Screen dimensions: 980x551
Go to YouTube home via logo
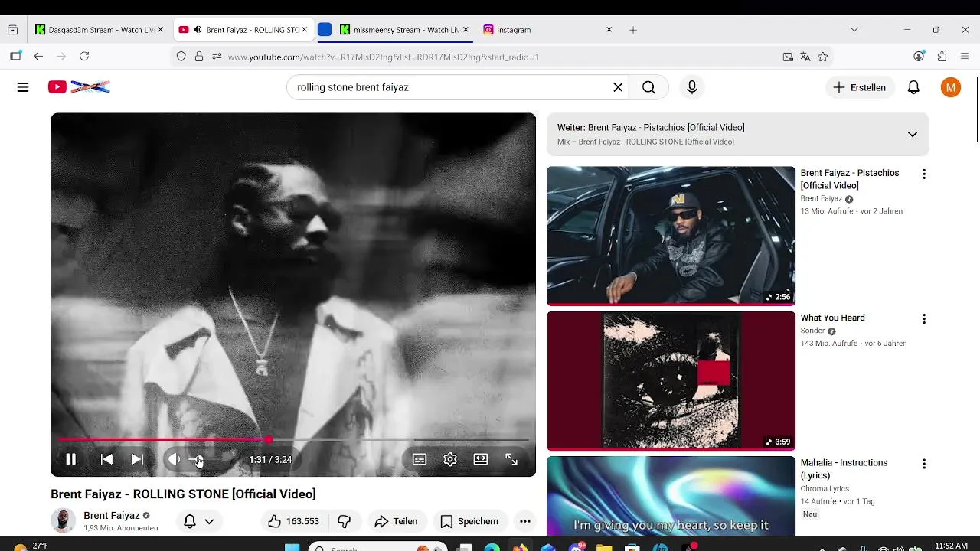[79, 87]
